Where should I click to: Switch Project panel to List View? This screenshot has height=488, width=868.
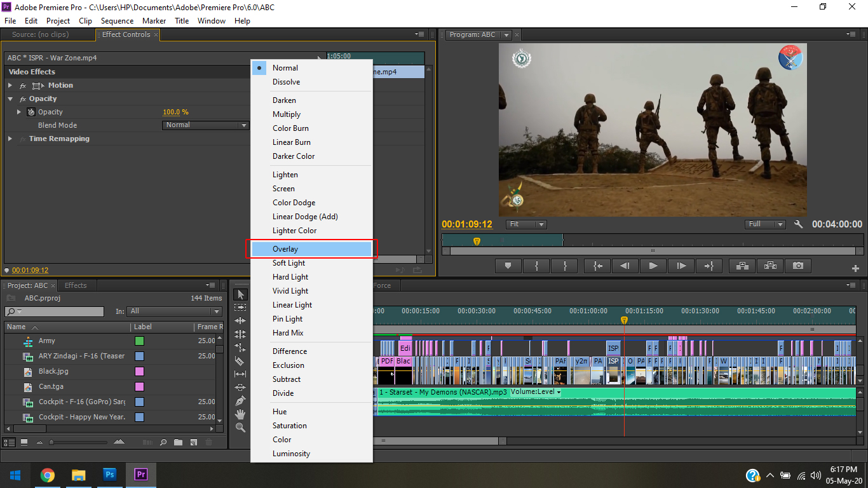pos(10,442)
